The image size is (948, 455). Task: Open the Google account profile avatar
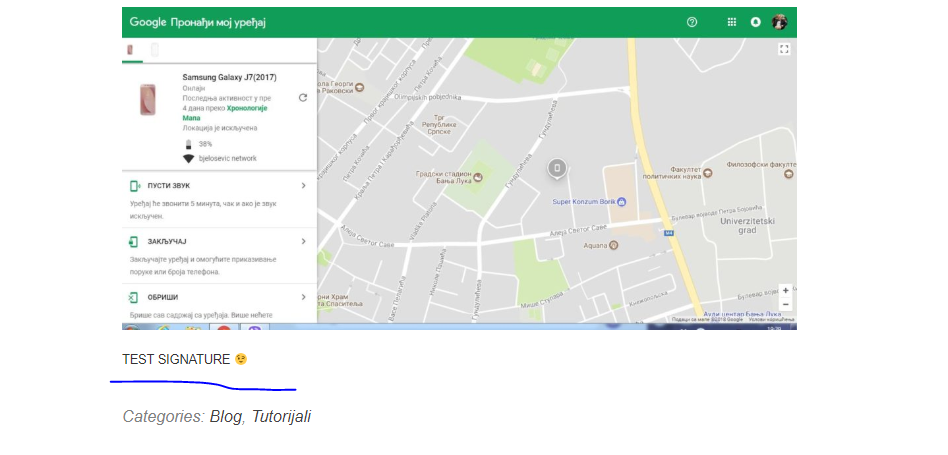pyautogui.click(x=779, y=22)
